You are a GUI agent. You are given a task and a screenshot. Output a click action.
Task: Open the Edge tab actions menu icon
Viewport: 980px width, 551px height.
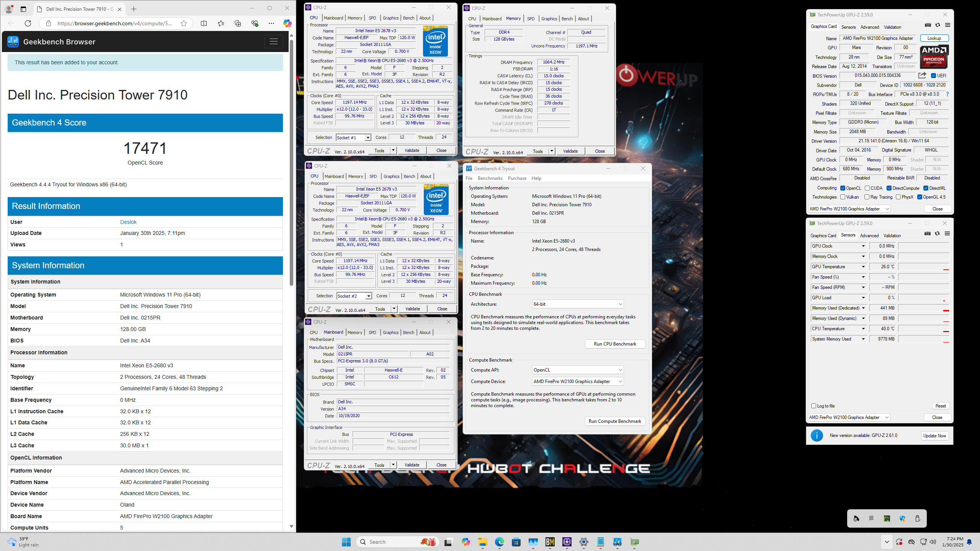coord(23,9)
